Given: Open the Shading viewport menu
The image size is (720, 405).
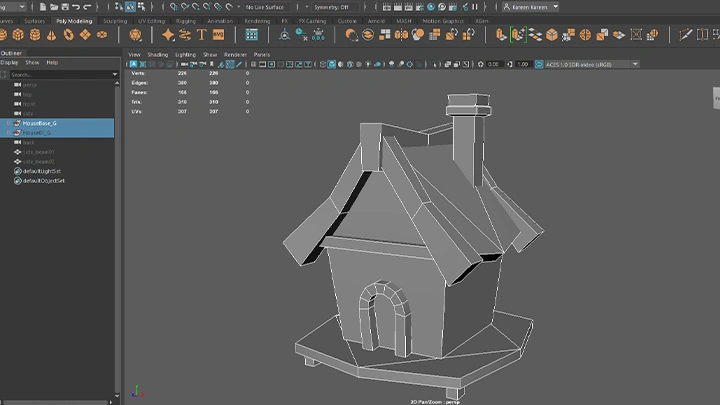Looking at the screenshot, I should coord(158,54).
